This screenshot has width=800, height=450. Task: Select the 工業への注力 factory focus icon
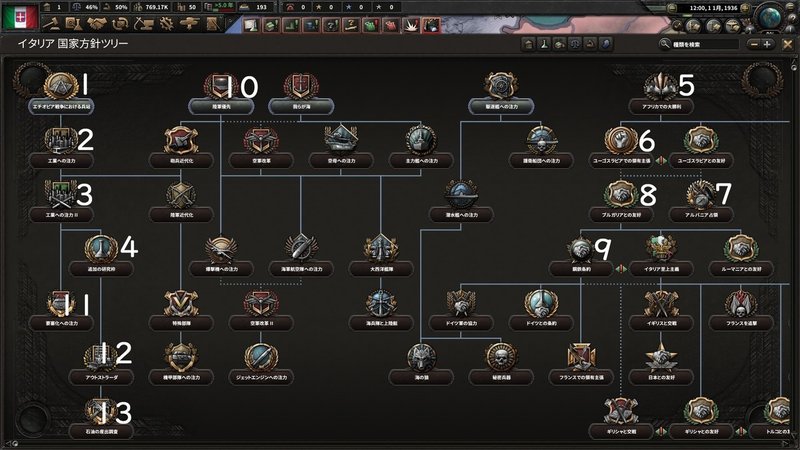pos(61,140)
